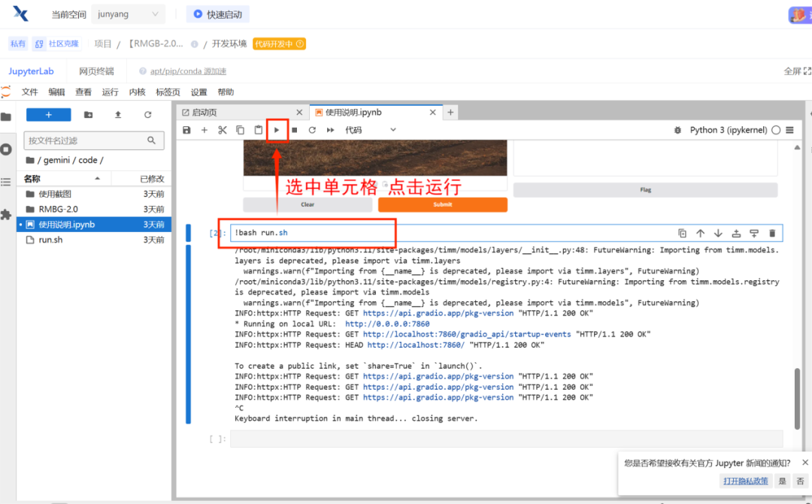Insert a cell above this cell
This screenshot has width=812, height=504.
[x=736, y=234]
